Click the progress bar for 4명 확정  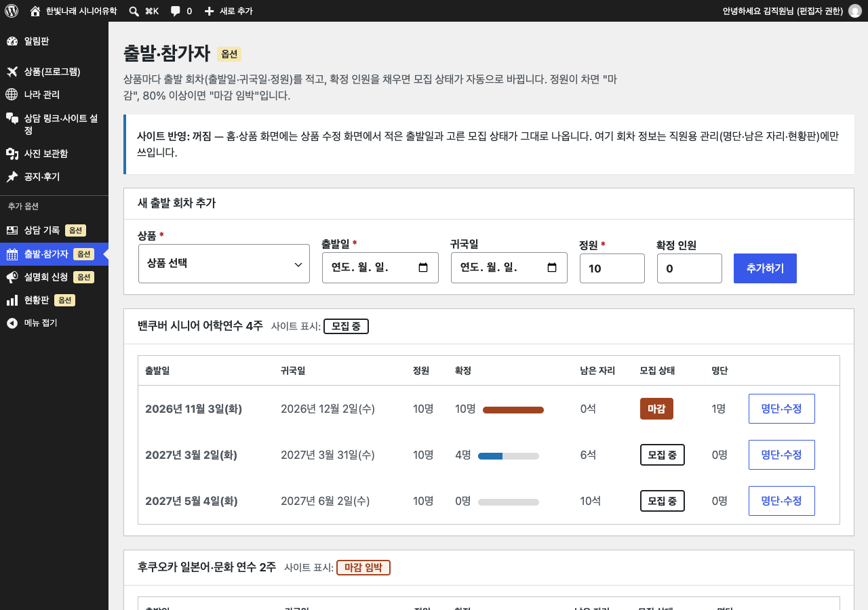[x=509, y=455]
